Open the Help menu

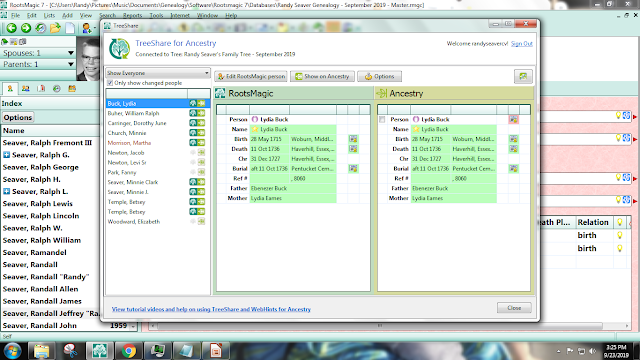(231, 16)
